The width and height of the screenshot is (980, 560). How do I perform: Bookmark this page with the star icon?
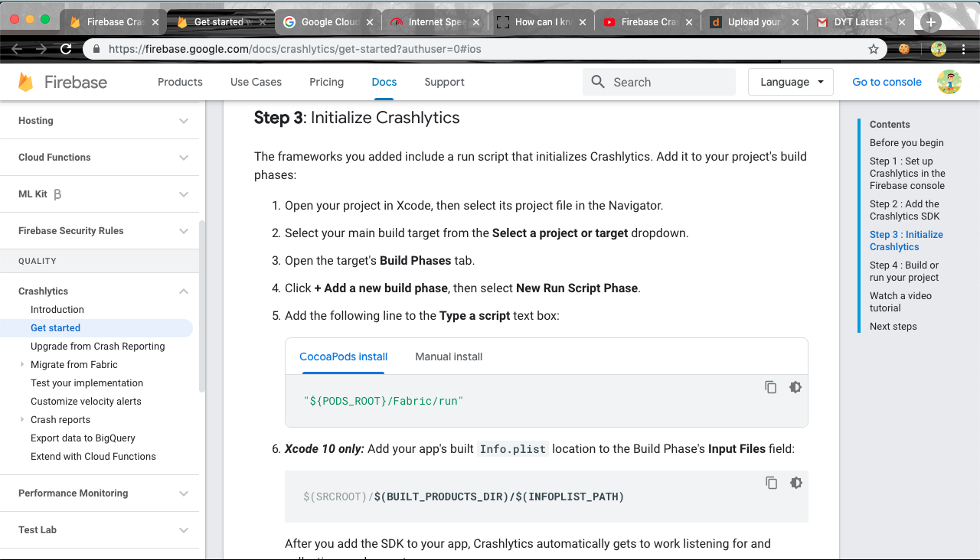pyautogui.click(x=874, y=49)
